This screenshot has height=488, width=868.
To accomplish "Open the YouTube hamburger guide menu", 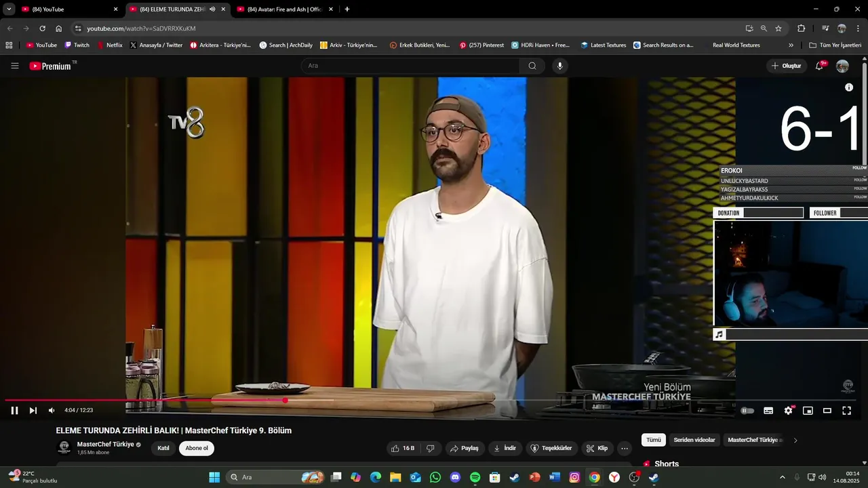I will point(15,66).
